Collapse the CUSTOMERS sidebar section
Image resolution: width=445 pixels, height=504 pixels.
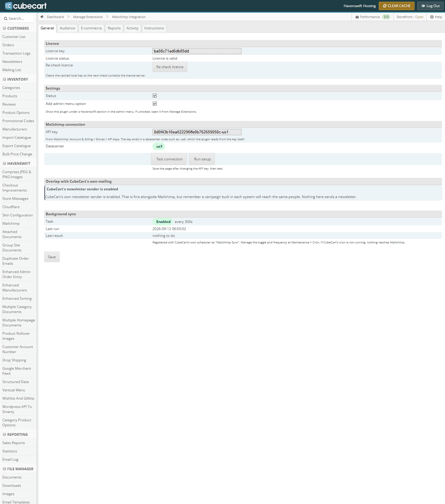pos(4,28)
